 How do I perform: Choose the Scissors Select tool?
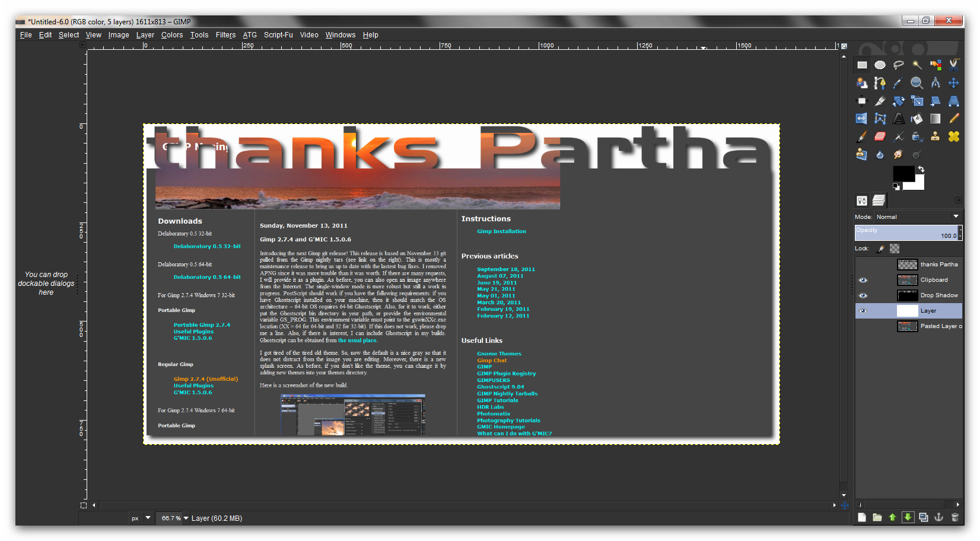[954, 65]
